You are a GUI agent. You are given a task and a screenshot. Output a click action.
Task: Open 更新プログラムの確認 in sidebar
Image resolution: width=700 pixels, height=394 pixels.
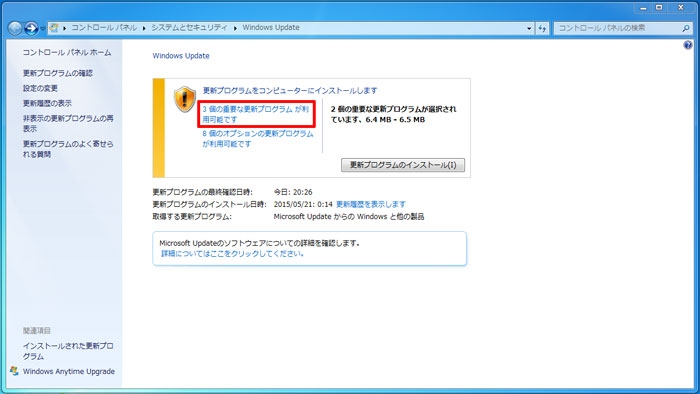coord(58,73)
